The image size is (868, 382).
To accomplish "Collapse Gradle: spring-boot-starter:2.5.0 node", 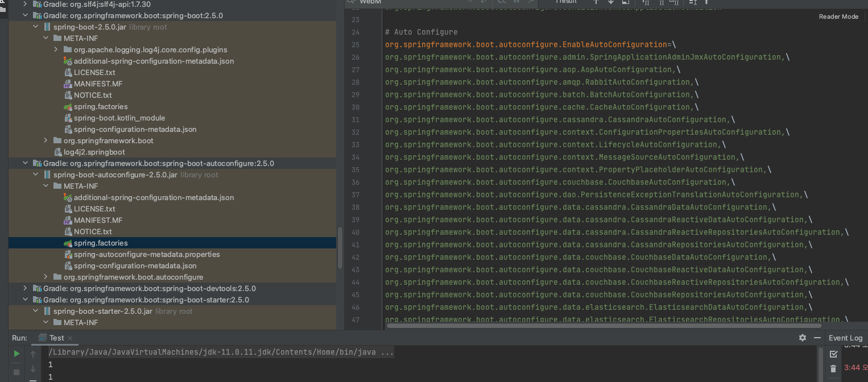I will [25, 300].
